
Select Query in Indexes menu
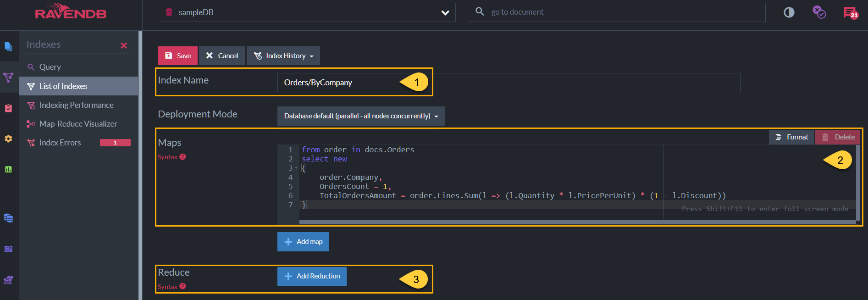[50, 67]
